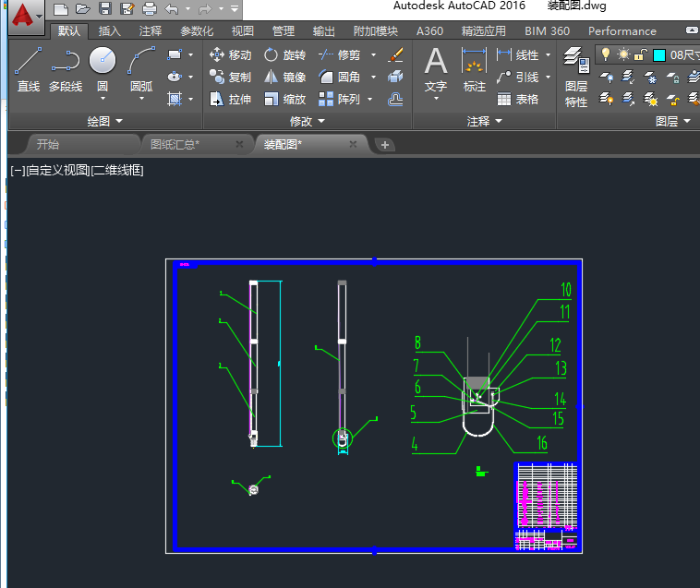Image resolution: width=700 pixels, height=588 pixels.
Task: Click the 二维线框 visual style label
Action: click(x=118, y=170)
